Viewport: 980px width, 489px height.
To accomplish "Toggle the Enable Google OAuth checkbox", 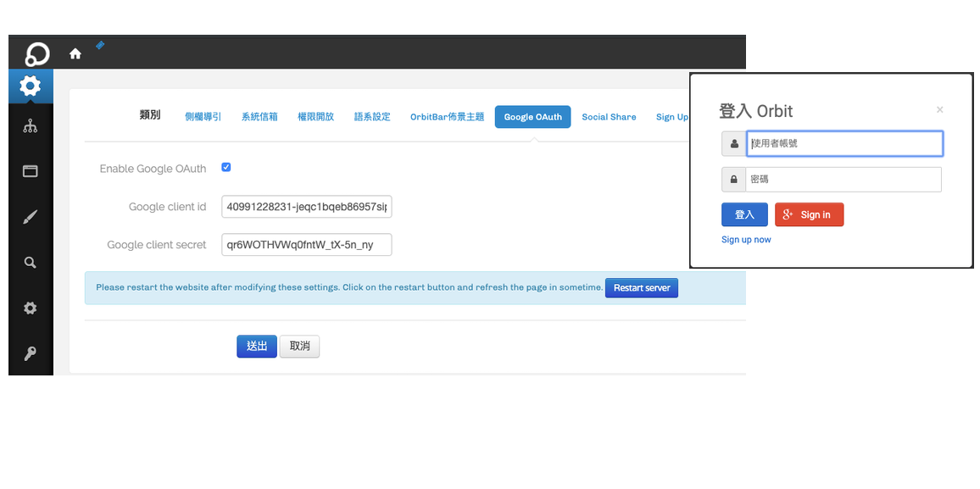I will 226,168.
